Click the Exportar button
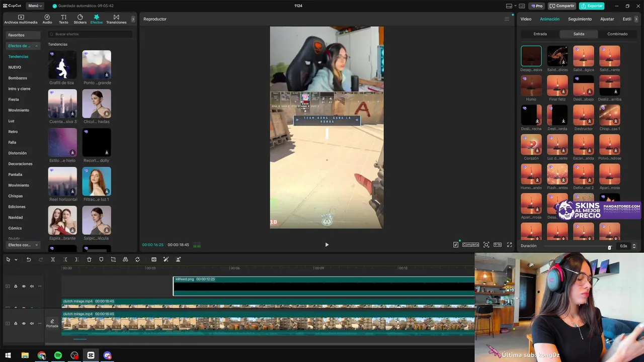 click(x=592, y=6)
